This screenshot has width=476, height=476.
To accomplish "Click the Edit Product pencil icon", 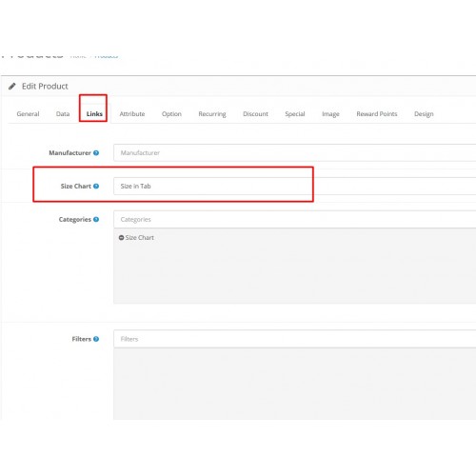I will coord(12,87).
